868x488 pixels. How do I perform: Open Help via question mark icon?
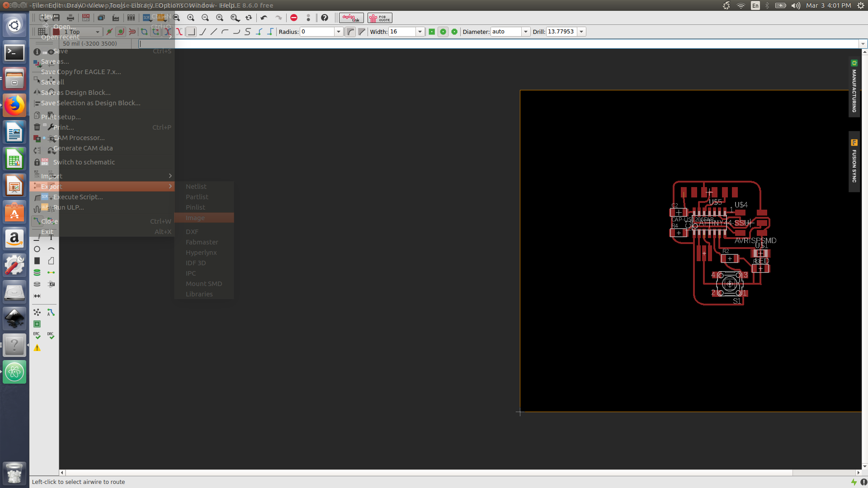coord(325,18)
